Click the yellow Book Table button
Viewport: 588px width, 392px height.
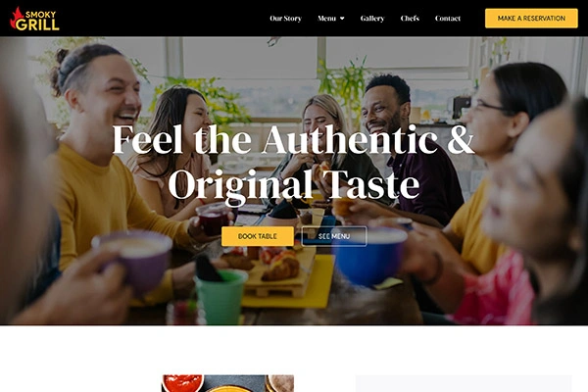(x=258, y=236)
